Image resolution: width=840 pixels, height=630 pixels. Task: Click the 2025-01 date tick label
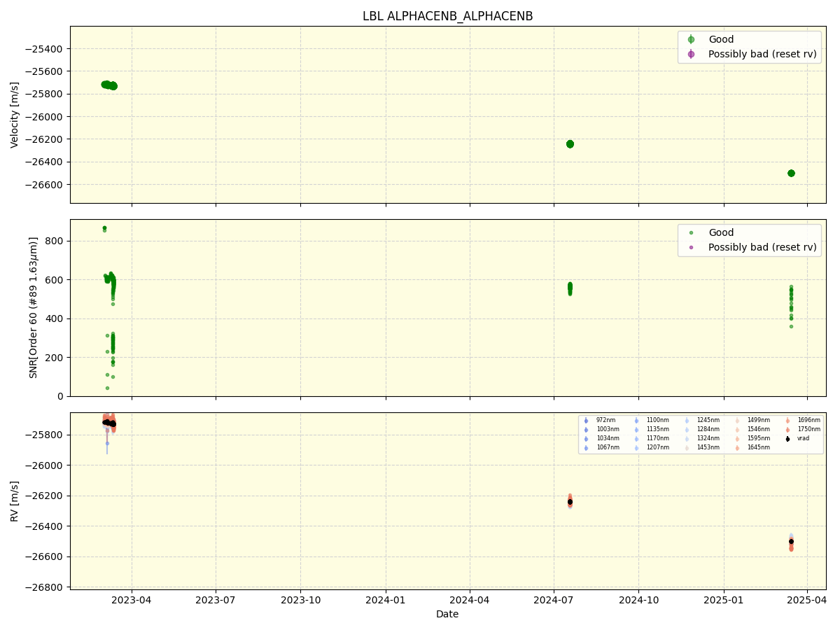click(x=724, y=601)
